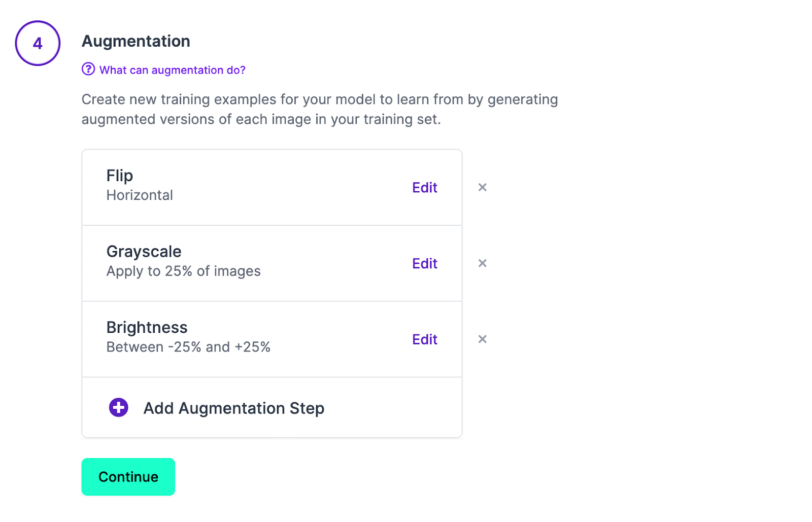This screenshot has height=522, width=812.
Task: Select the 'Add Augmentation Step' label
Action: click(x=234, y=408)
